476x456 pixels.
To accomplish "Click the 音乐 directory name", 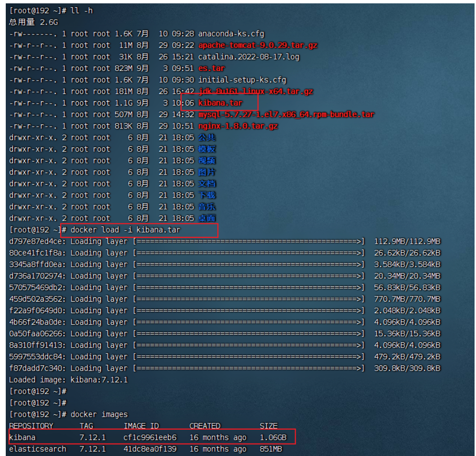I will (207, 207).
